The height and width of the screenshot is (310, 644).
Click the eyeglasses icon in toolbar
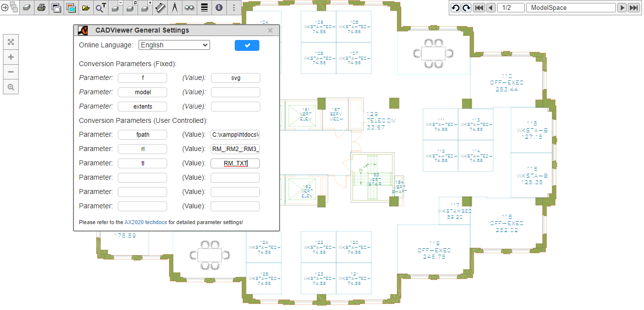pyautogui.click(x=190, y=7)
